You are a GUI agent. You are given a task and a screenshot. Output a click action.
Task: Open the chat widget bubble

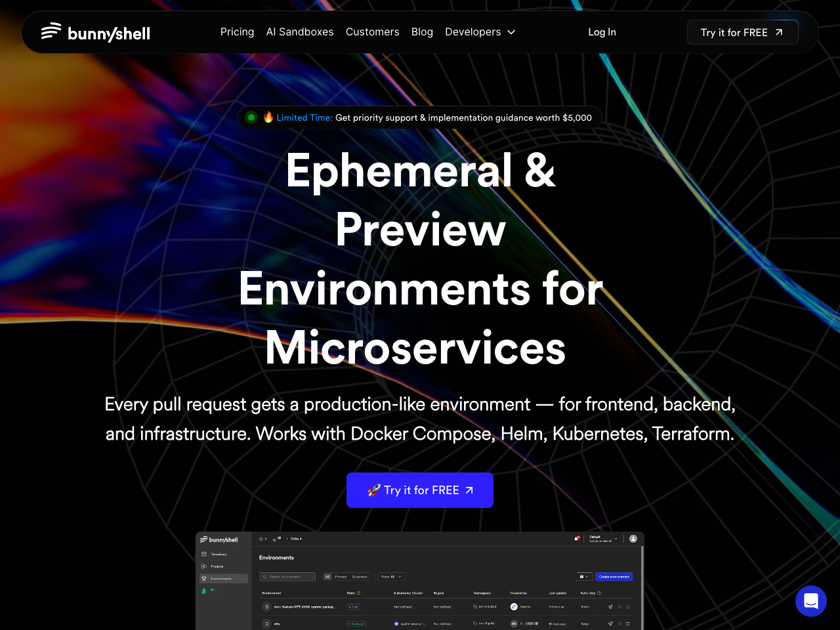(810, 600)
